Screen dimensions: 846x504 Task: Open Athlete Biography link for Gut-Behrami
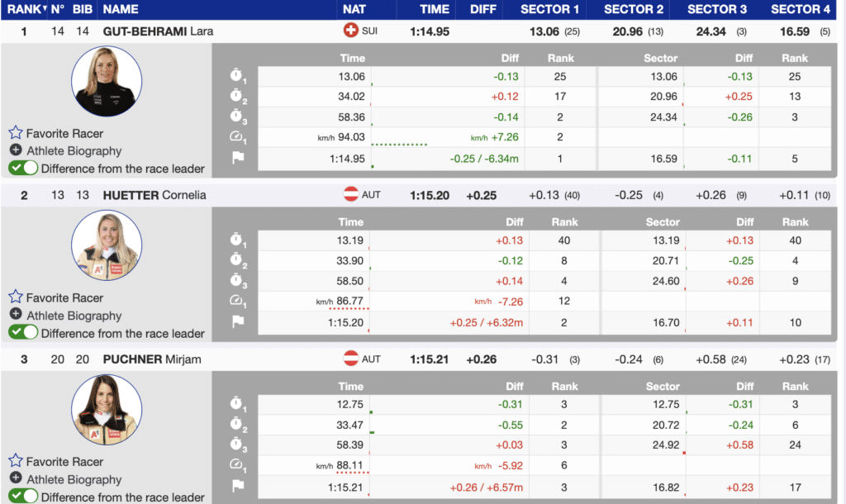(x=74, y=151)
